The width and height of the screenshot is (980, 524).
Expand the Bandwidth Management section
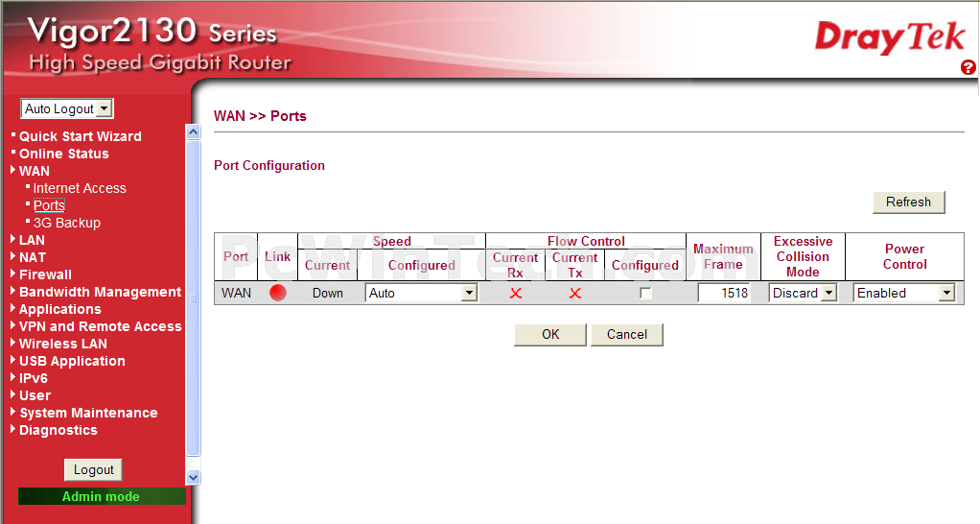point(100,292)
